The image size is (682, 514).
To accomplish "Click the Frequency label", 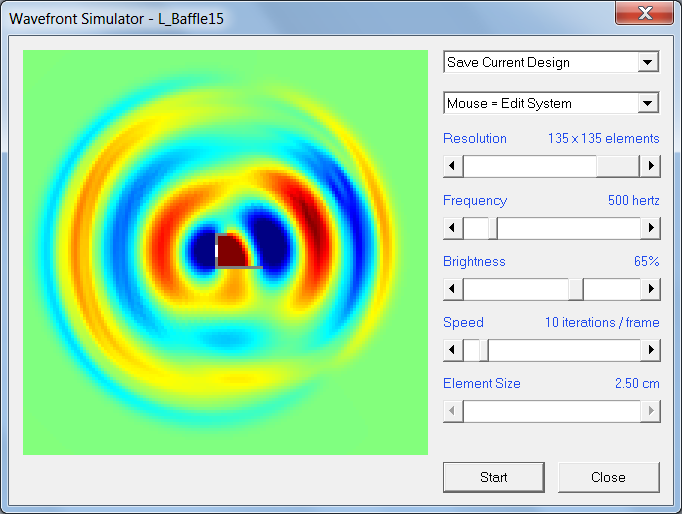I will (x=475, y=200).
